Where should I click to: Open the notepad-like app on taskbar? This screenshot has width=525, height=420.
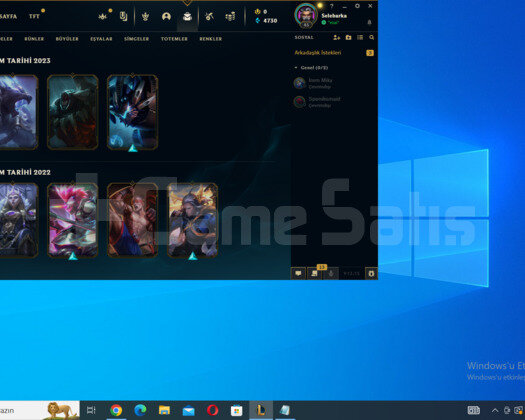(285, 410)
